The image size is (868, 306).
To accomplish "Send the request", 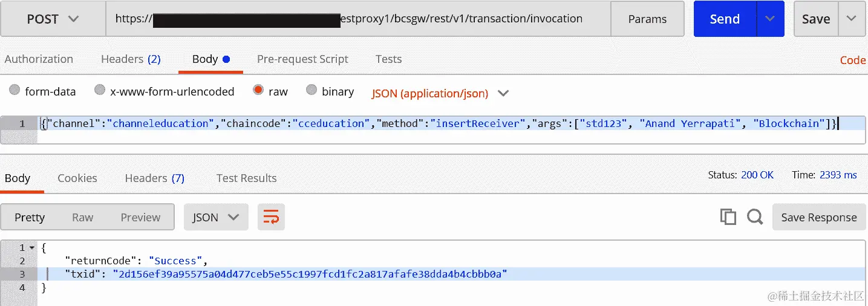I will tap(725, 19).
